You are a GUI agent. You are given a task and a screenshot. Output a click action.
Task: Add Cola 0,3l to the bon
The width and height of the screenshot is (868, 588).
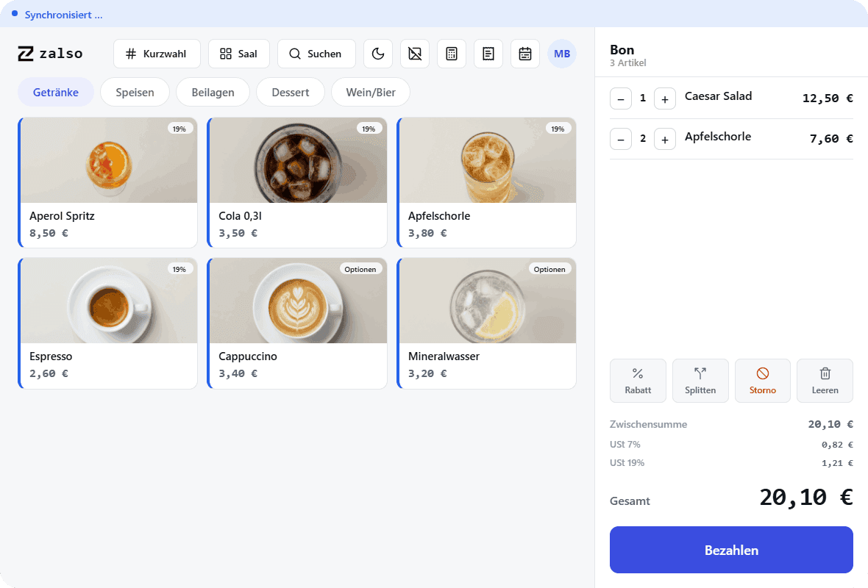pos(297,182)
